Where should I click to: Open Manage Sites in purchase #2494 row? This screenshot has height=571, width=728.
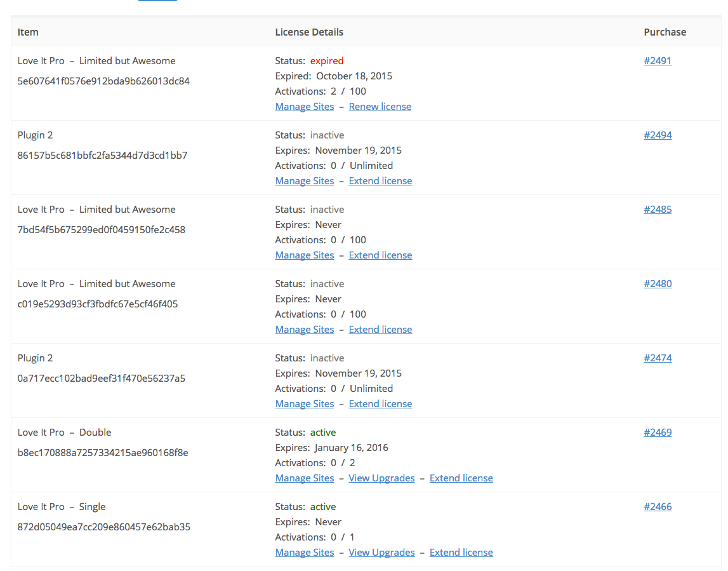(x=305, y=181)
